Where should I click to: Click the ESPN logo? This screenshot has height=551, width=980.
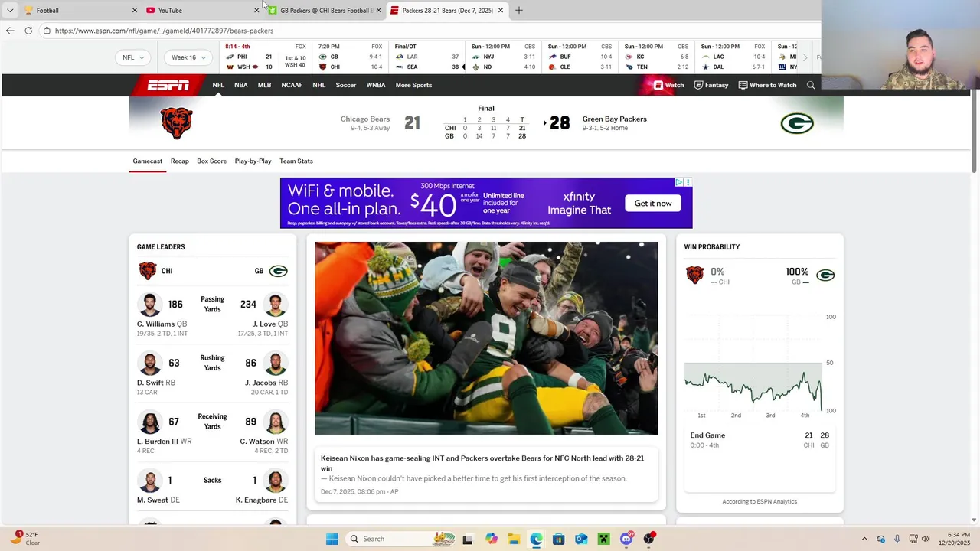168,85
